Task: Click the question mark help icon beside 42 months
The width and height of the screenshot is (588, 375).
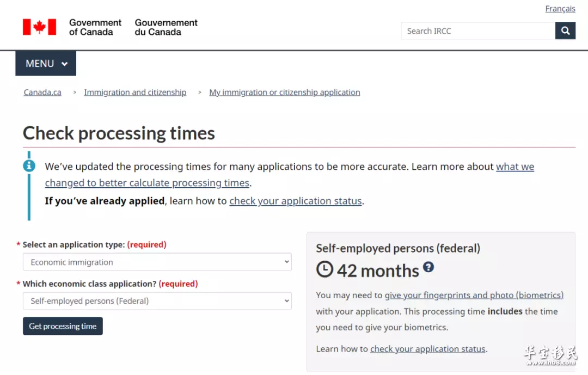Action: tap(428, 267)
